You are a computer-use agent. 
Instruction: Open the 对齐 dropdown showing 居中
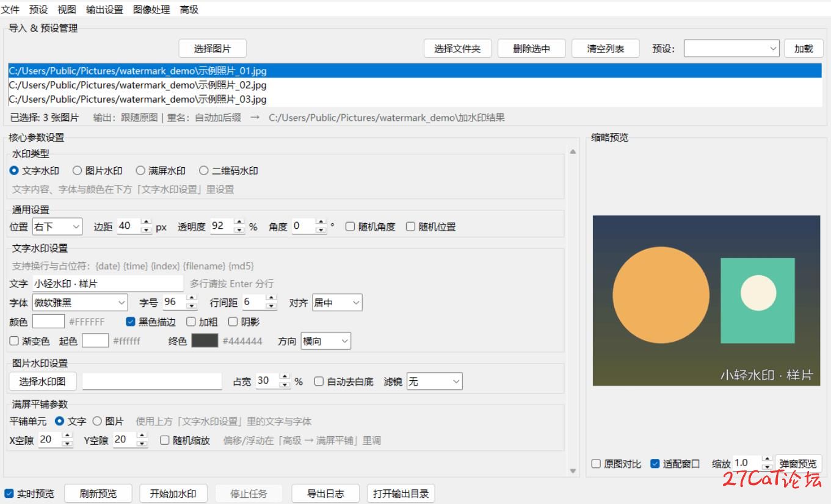337,303
